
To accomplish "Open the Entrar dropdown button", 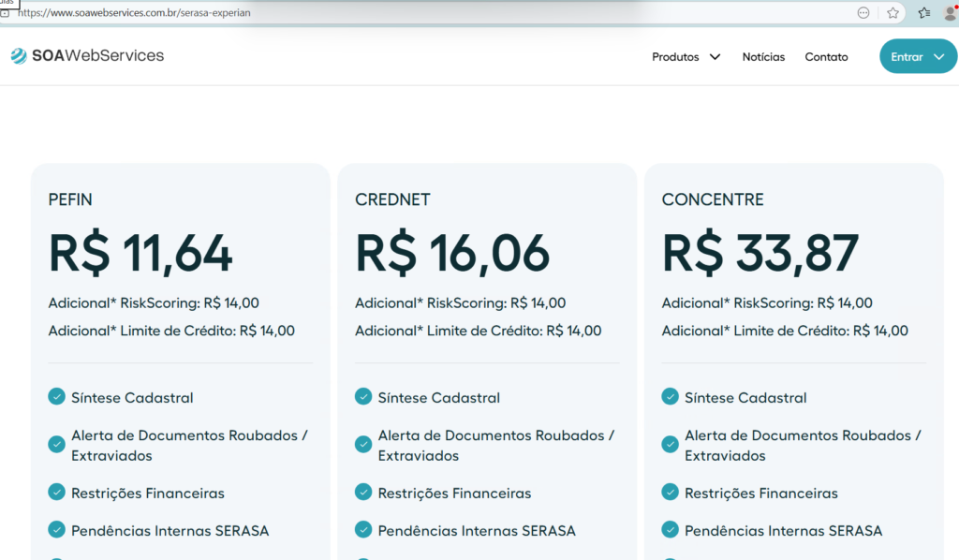I will click(x=918, y=57).
